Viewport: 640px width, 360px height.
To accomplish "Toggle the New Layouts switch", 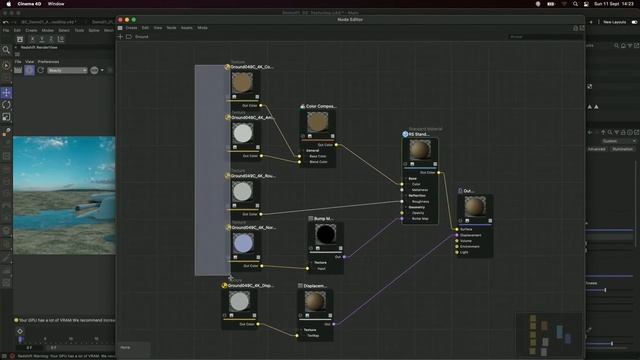I will point(634,22).
